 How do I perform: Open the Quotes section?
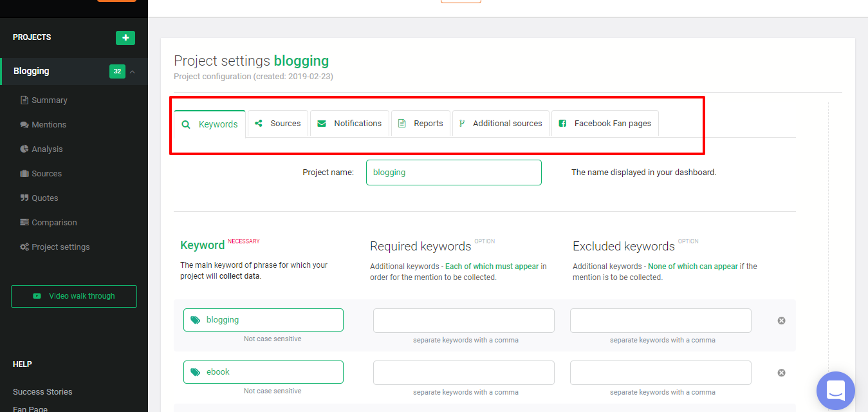coord(44,198)
